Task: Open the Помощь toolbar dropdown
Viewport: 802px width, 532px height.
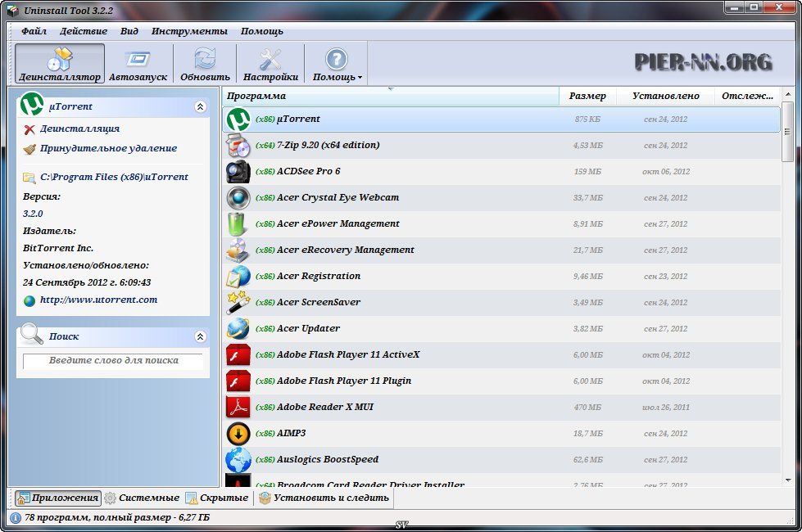Action: point(337,63)
